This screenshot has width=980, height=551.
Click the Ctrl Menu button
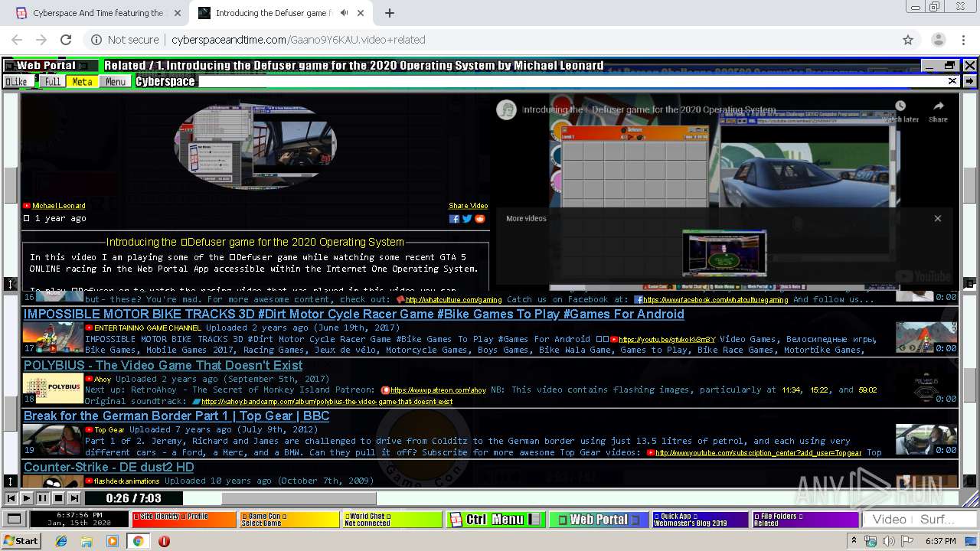click(x=495, y=520)
